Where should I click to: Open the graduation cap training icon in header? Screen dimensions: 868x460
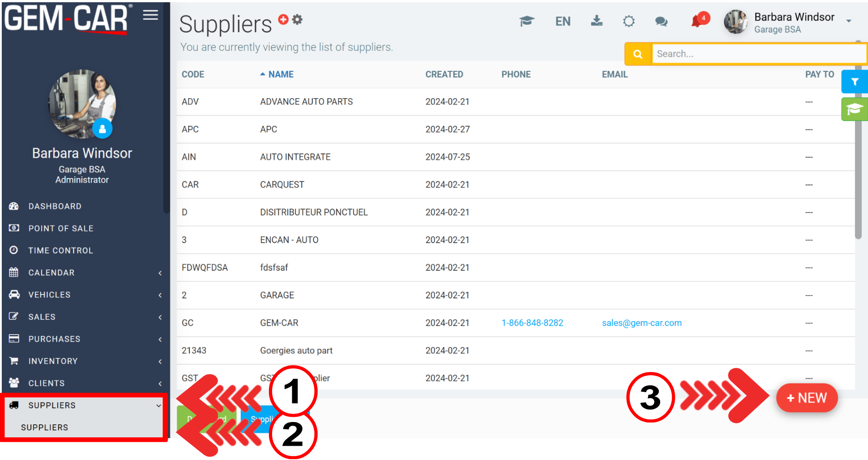pos(527,21)
